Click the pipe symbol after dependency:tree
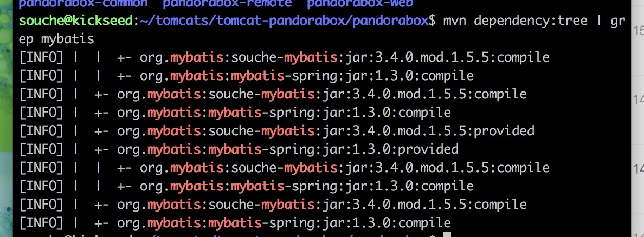The image size is (644, 237). [599, 21]
